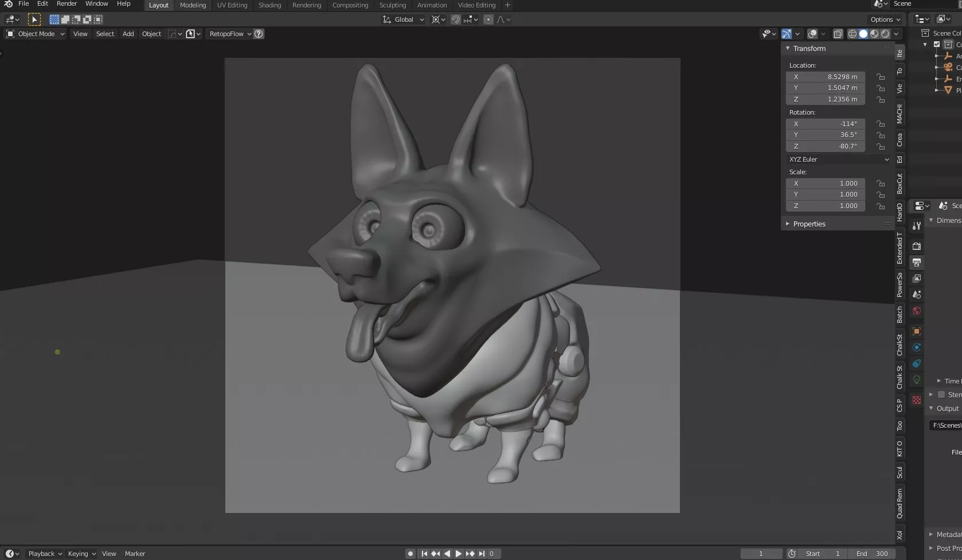Open the Output properties tab icon
This screenshot has height=560, width=962.
pos(917,263)
